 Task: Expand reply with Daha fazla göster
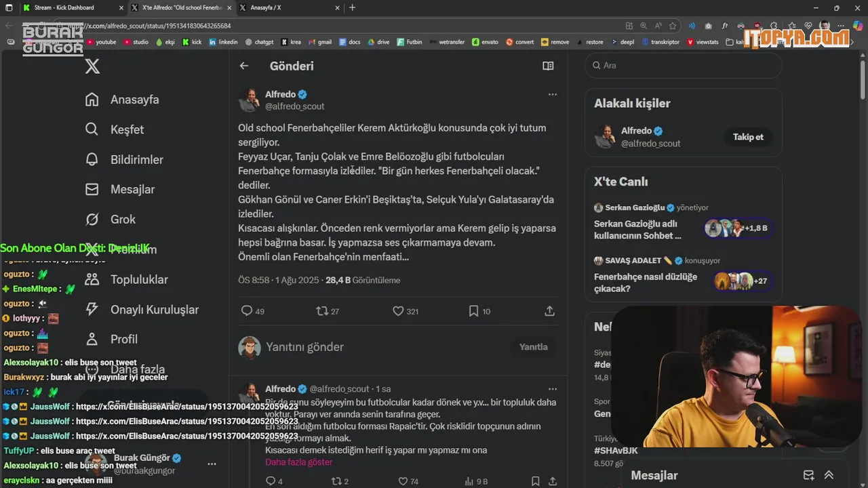(x=298, y=462)
